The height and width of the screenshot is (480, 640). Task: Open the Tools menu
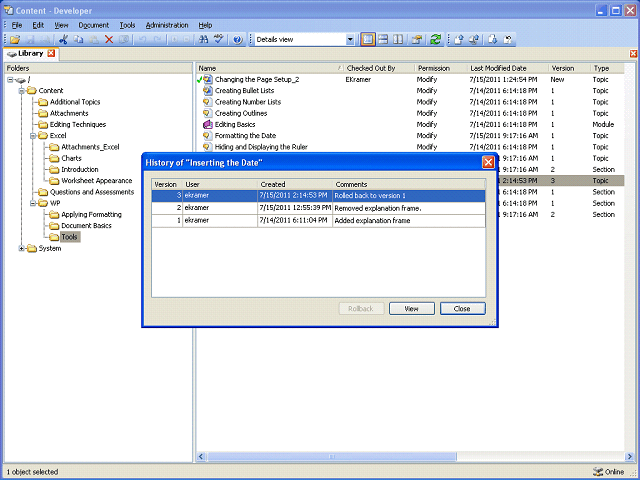click(127, 25)
